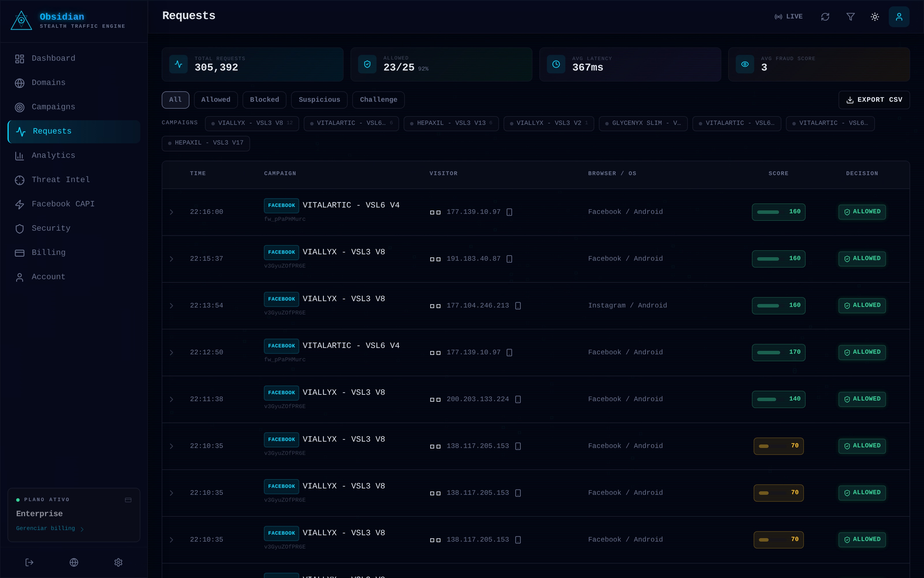Click the SCORE column header
924x578 pixels.
pyautogui.click(x=778, y=174)
